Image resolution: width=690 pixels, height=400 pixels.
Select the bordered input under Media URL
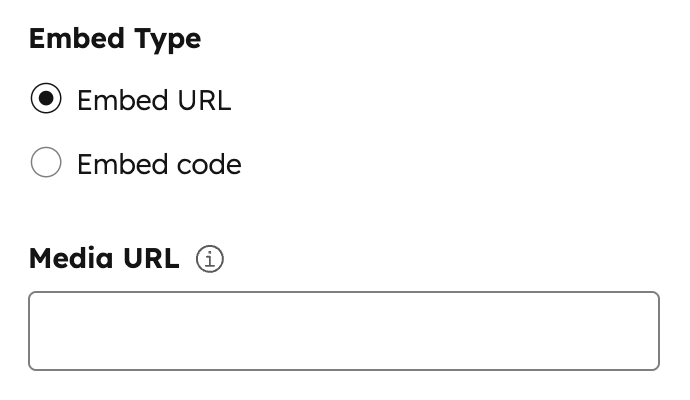click(344, 331)
